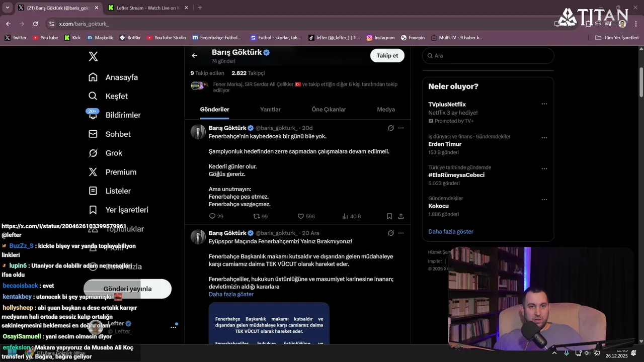Switch to Yanıtlar tab

[270, 109]
